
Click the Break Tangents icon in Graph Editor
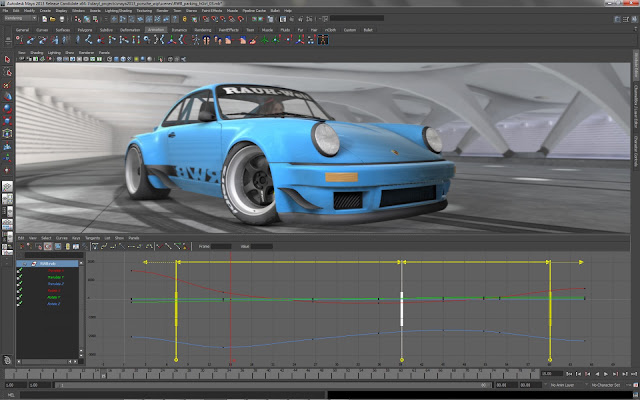(160, 246)
